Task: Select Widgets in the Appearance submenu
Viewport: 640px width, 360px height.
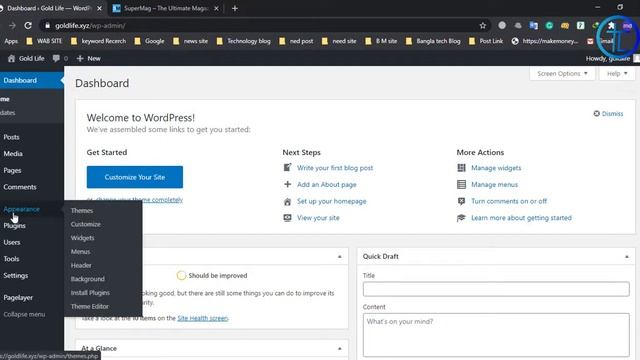Action: click(82, 238)
